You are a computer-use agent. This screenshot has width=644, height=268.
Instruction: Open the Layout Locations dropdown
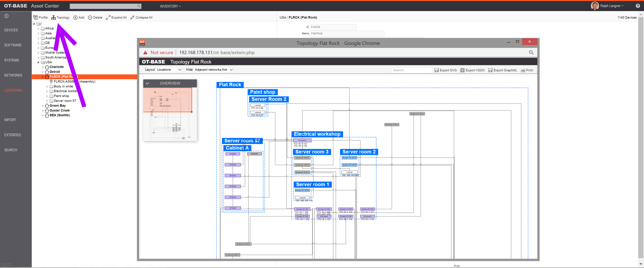[x=169, y=70]
